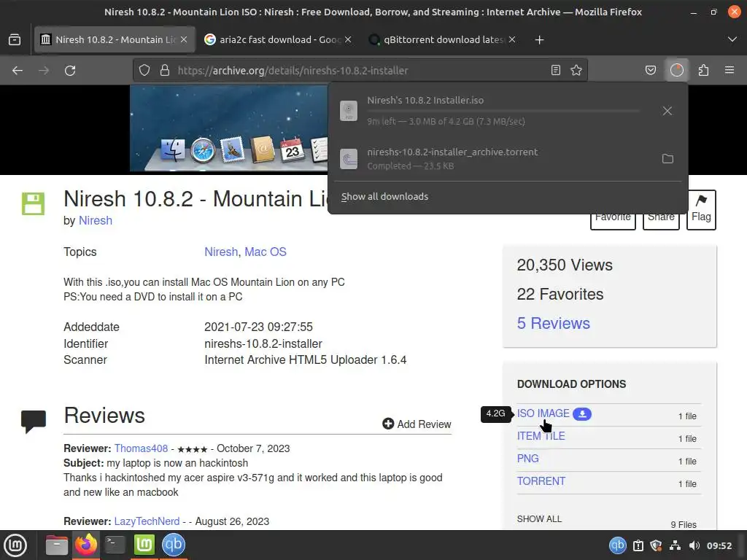Click the Flag button
The width and height of the screenshot is (747, 560).
coord(701,210)
